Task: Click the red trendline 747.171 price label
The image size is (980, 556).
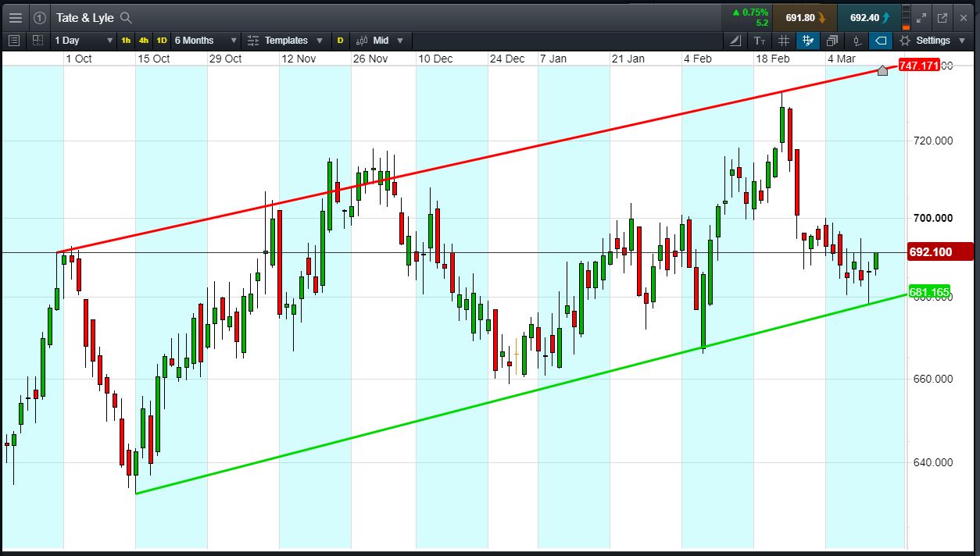Action: (x=917, y=66)
